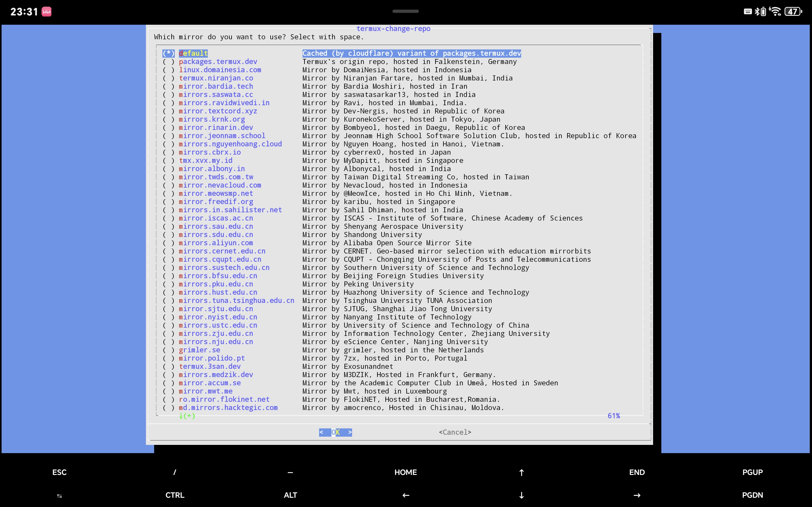Tap the tab key icon
Viewport: 812px width, 507px height.
[59, 495]
